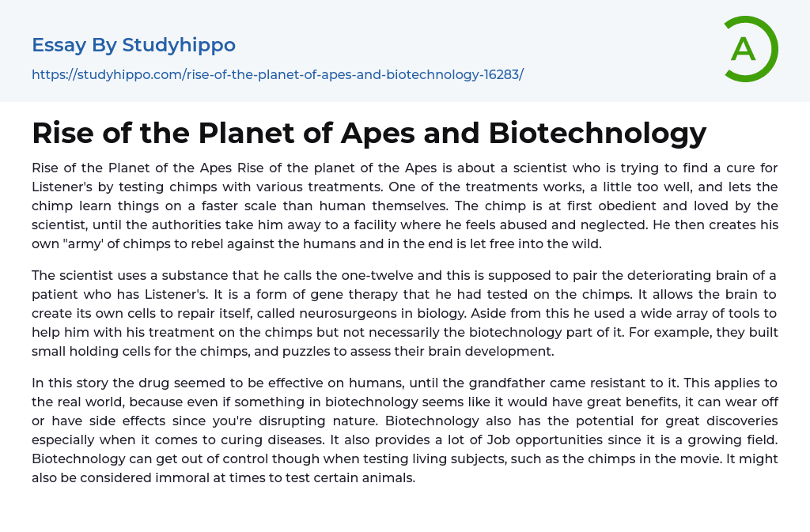Click the second paragraph about the one-twelve substance
The width and height of the screenshot is (810, 532).
[405, 313]
